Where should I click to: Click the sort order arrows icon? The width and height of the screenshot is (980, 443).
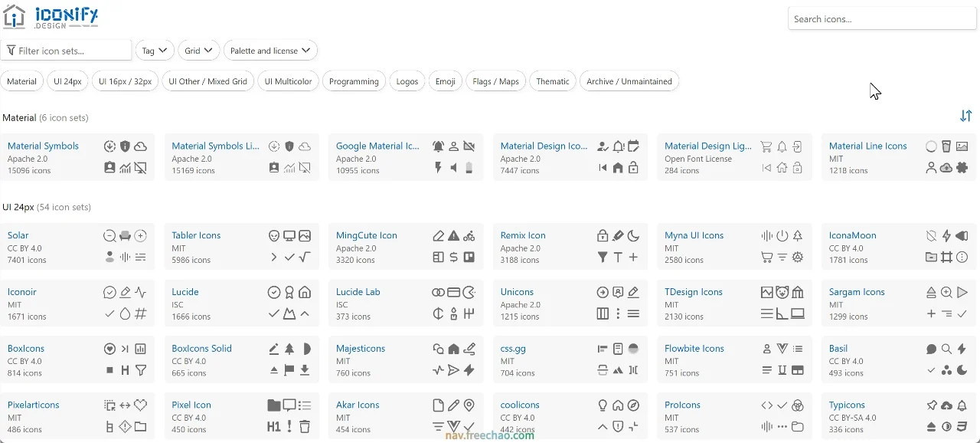(965, 116)
